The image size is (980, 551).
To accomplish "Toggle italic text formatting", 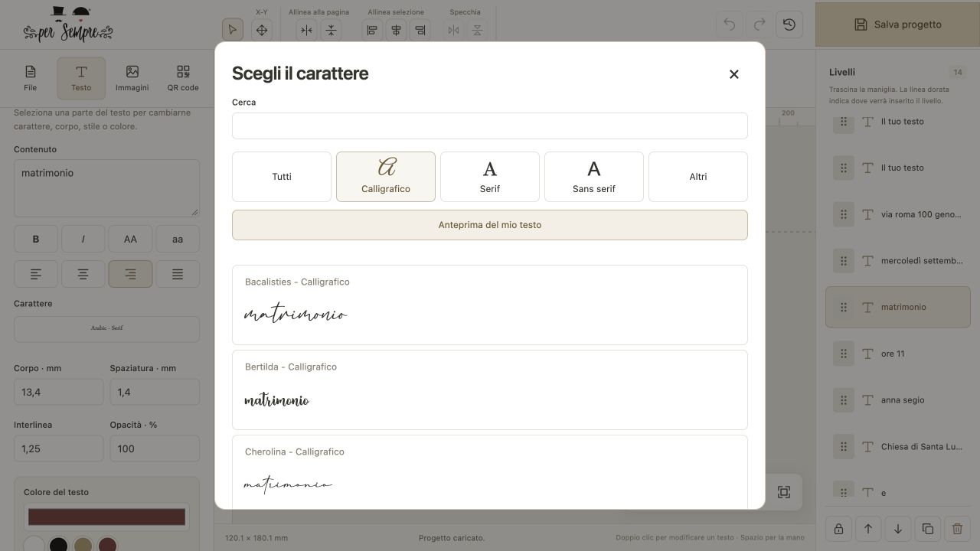I will [x=83, y=240].
